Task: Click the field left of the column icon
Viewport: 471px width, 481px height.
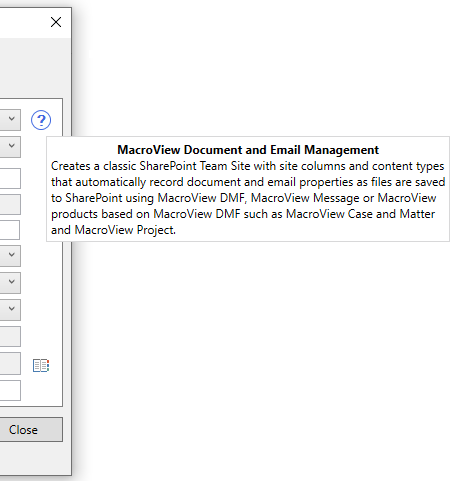Action: (10, 363)
